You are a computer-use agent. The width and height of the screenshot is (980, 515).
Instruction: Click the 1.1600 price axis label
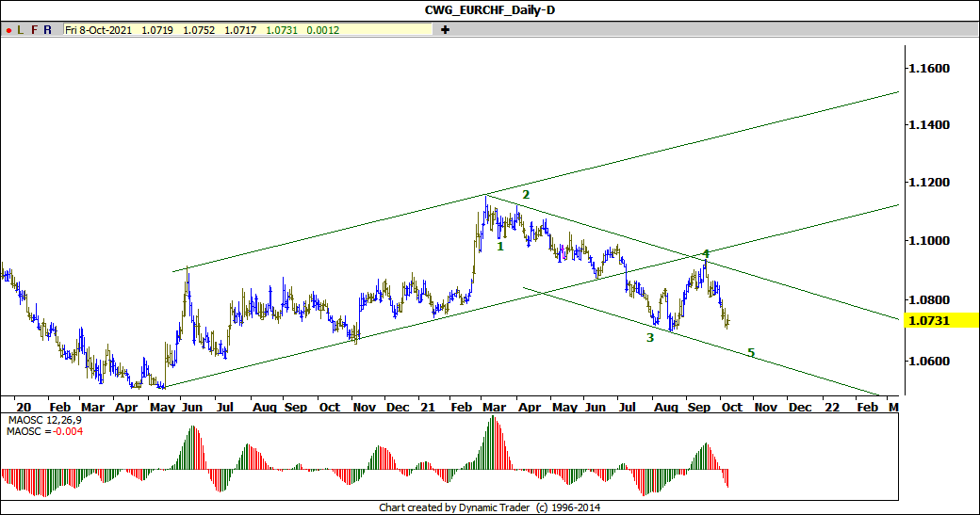pos(927,69)
